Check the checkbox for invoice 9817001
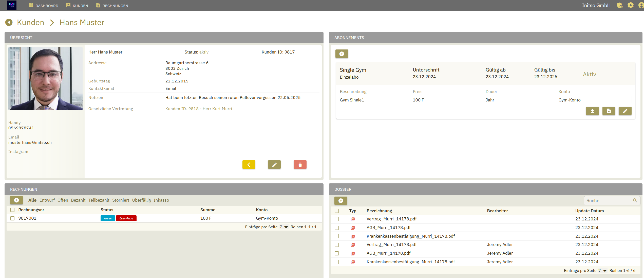 pos(12,218)
